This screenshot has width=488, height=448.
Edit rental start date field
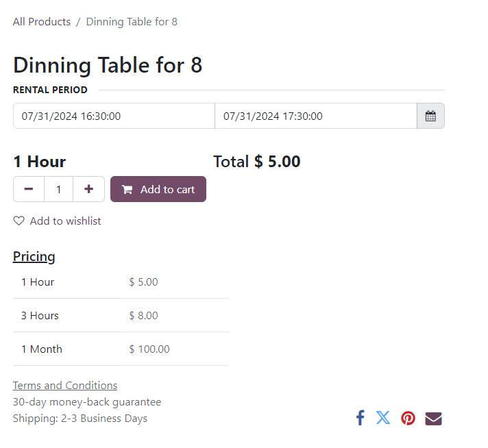[114, 116]
